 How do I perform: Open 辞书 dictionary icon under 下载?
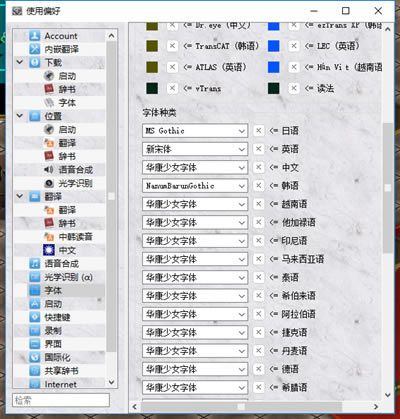[49, 89]
